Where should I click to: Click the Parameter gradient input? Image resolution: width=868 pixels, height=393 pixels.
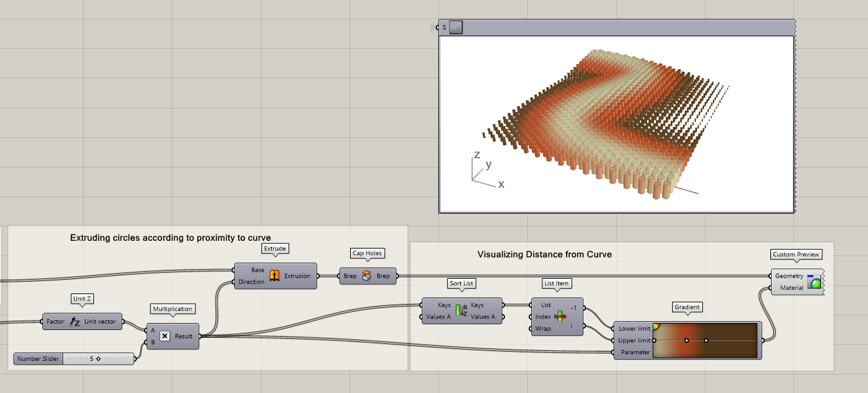(x=636, y=352)
